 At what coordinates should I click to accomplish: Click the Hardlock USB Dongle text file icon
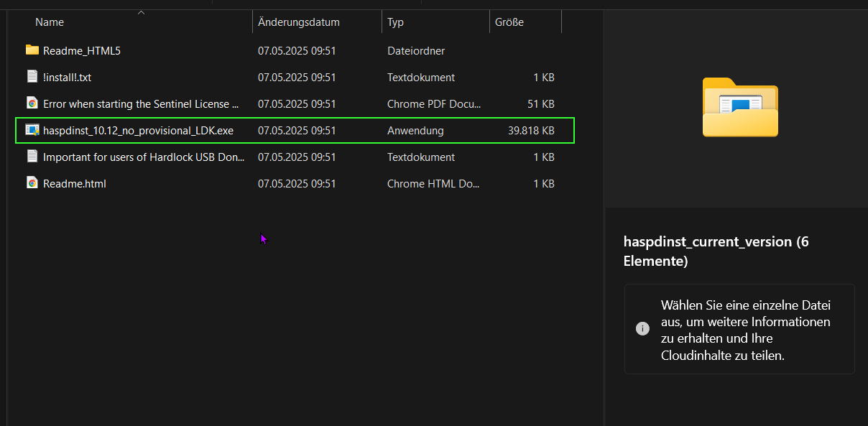(x=32, y=157)
